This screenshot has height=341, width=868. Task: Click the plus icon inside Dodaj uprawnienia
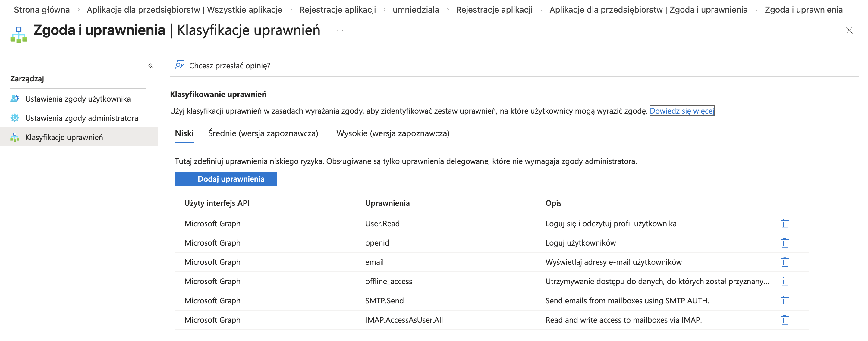[191, 179]
